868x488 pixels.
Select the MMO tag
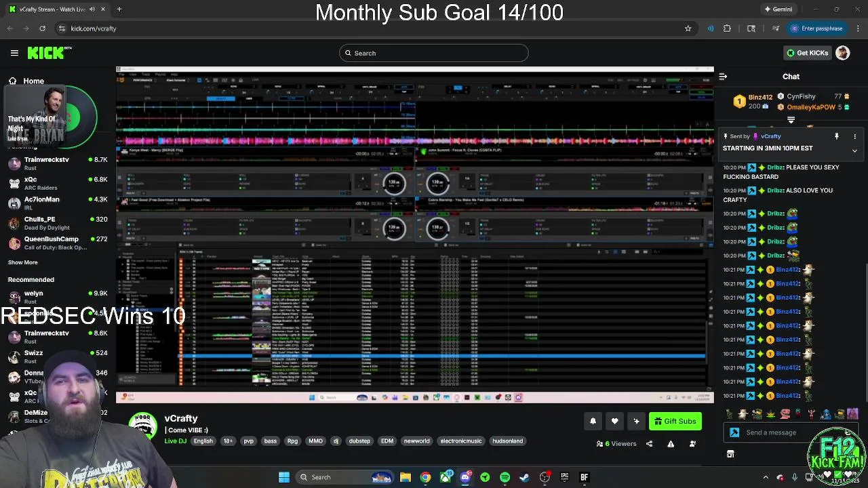tap(315, 441)
